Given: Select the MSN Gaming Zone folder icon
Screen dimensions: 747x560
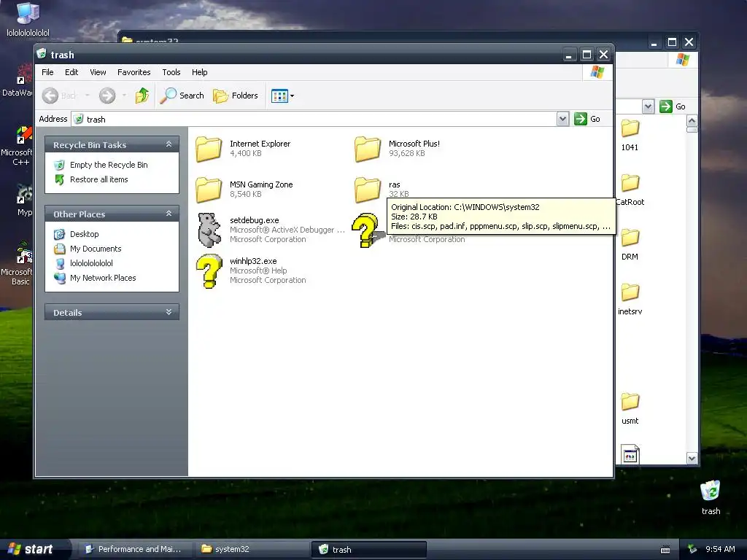Looking at the screenshot, I should click(209, 190).
